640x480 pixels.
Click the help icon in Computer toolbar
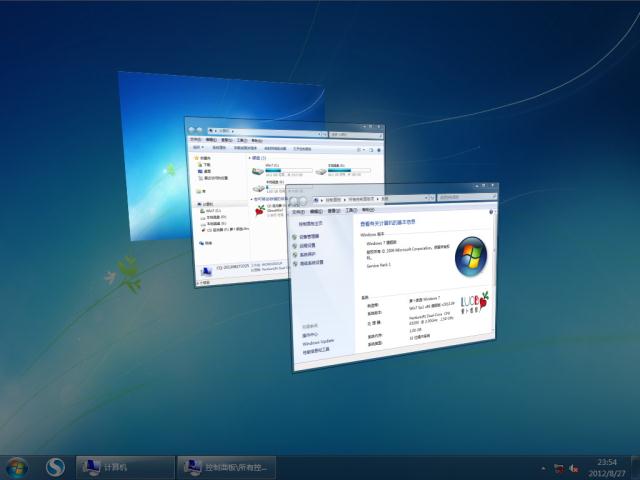[x=379, y=150]
